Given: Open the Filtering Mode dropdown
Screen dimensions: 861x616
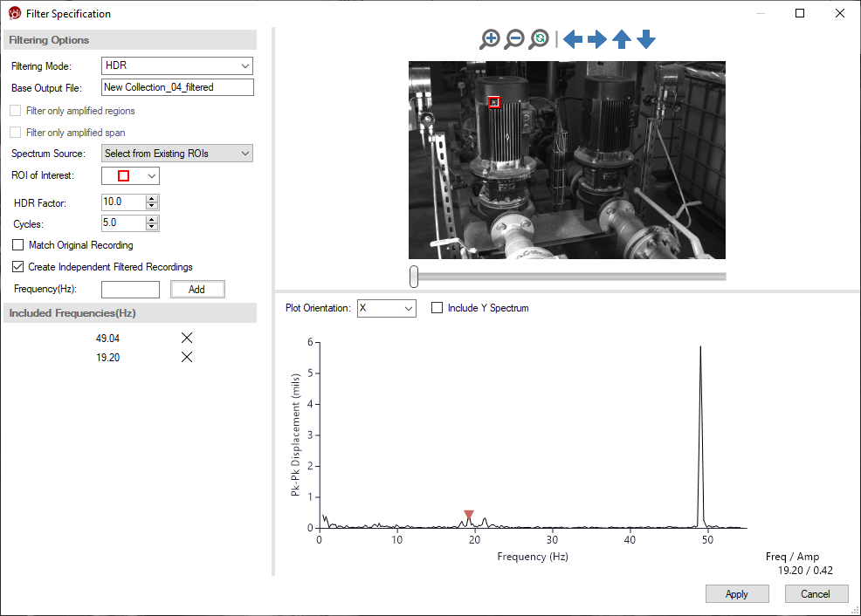Looking at the screenshot, I should click(176, 66).
